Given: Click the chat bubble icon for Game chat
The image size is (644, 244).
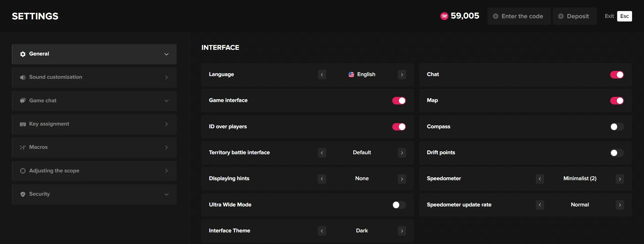Looking at the screenshot, I should click(23, 101).
